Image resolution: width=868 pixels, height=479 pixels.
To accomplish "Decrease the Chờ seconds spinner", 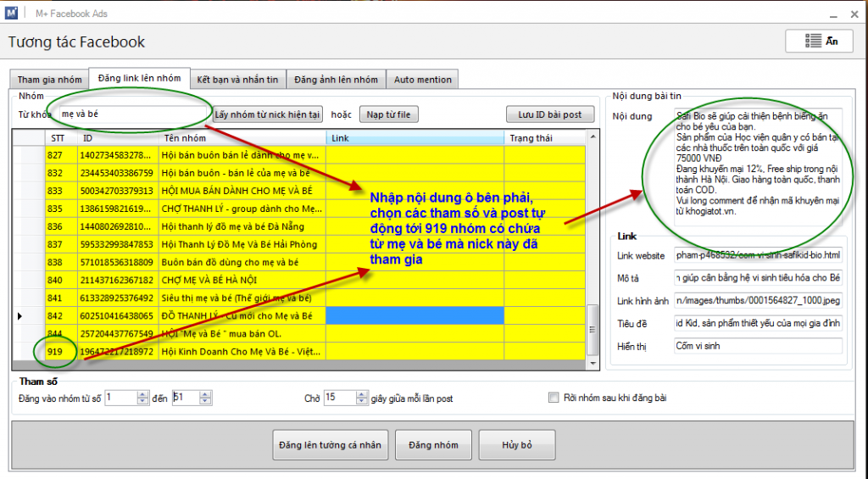I will point(362,401).
